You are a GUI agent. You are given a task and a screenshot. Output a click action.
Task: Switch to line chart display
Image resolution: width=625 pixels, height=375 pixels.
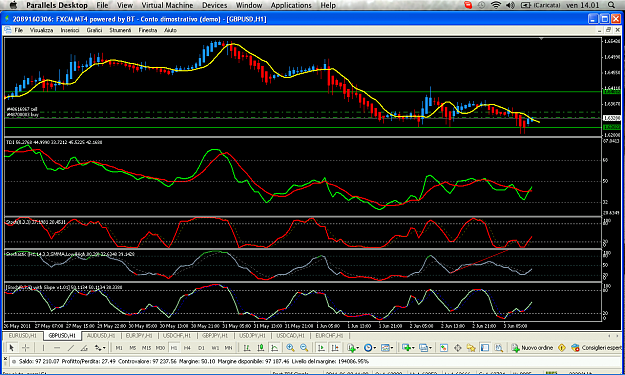(x=275, y=348)
